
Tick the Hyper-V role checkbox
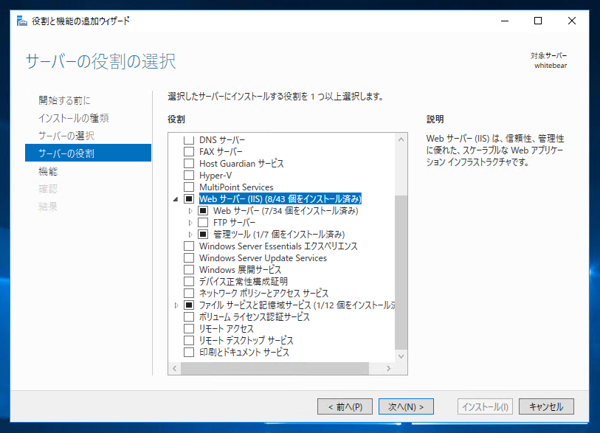click(189, 175)
